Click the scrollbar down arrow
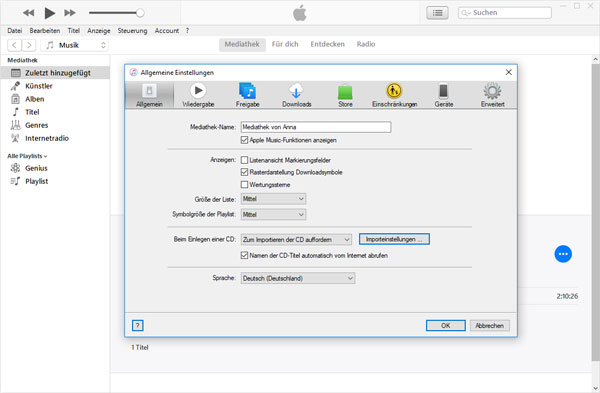Viewport: 600px width, 393px height. point(595,388)
